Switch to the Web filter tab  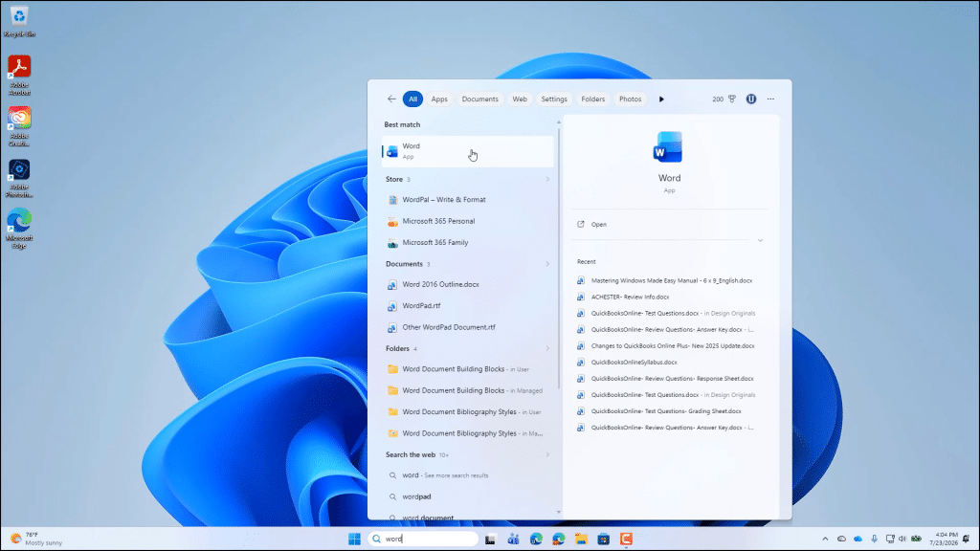pyautogui.click(x=520, y=99)
